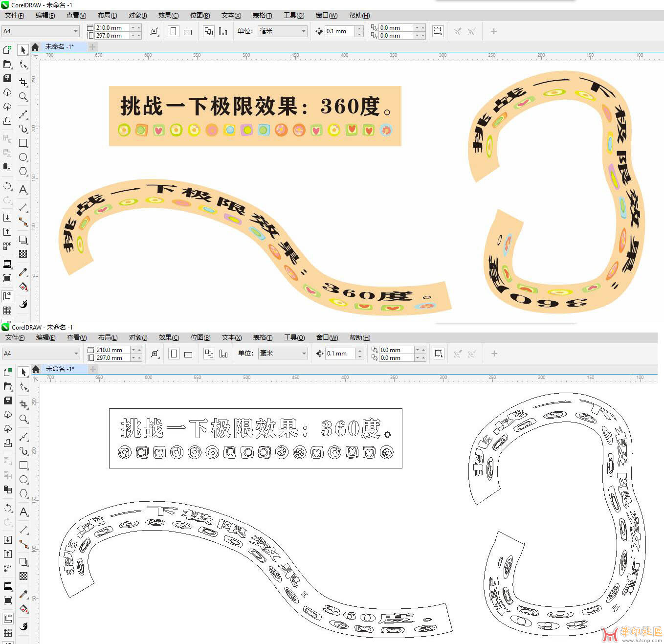This screenshot has height=644, width=664.
Task: Open 文件(F) menu in upper window
Action: [x=15, y=16]
